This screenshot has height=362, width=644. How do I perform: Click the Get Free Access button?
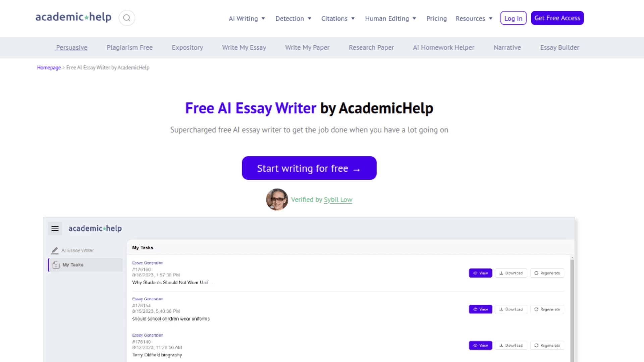557,18
